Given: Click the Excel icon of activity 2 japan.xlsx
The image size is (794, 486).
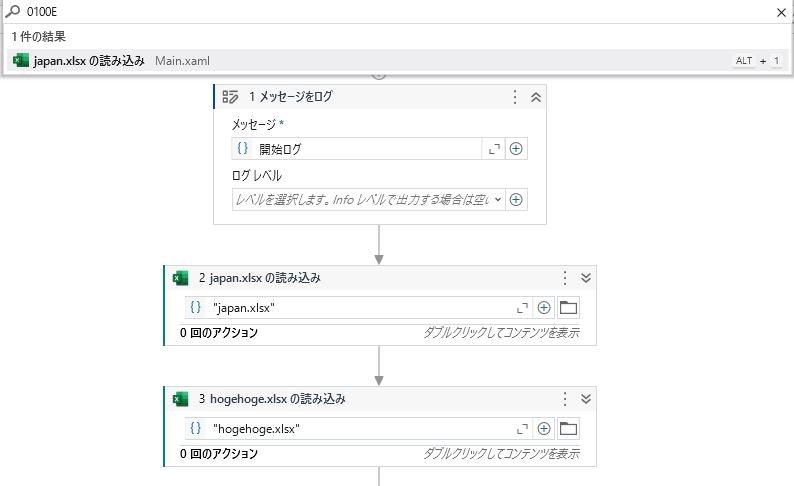Looking at the screenshot, I should pyautogui.click(x=180, y=278).
